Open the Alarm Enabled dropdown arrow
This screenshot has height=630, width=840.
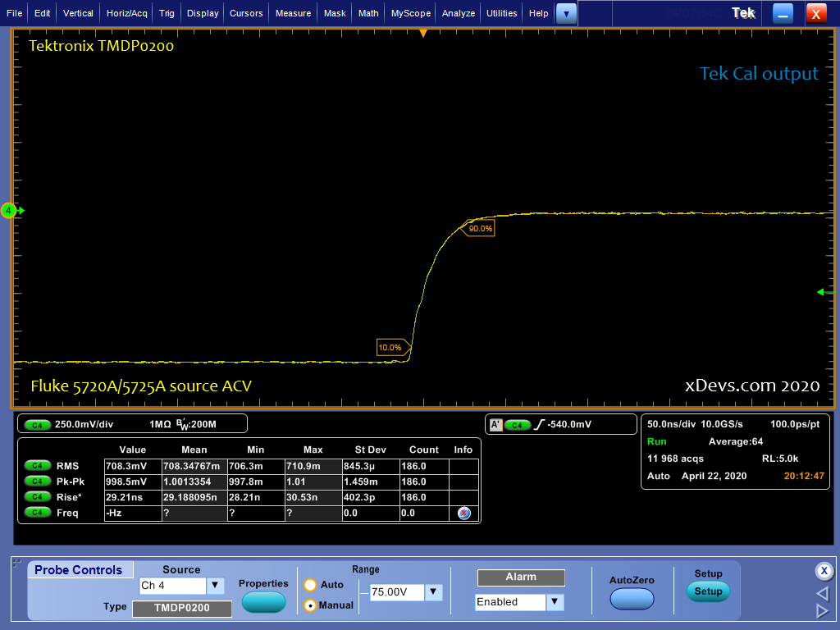point(555,602)
